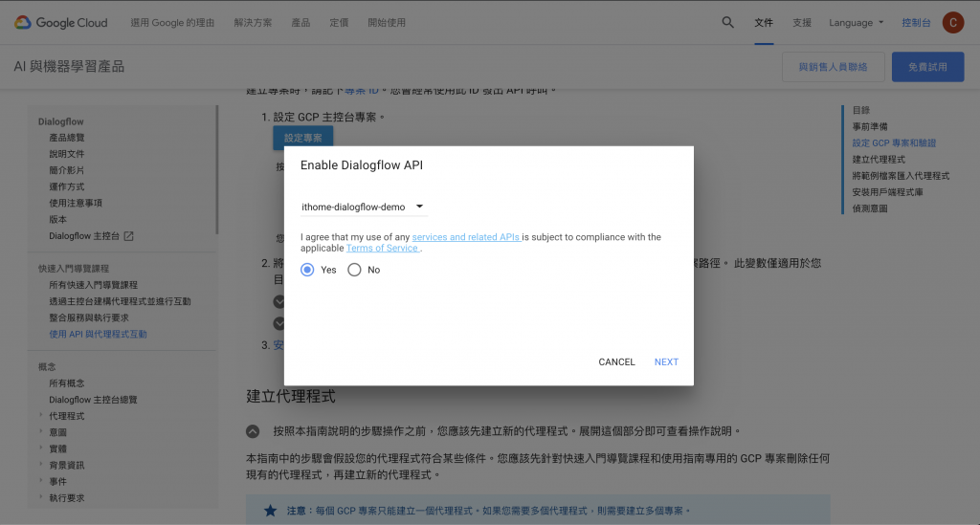Click the left sidebar scrollbar
The image size is (980, 525).
(x=217, y=169)
